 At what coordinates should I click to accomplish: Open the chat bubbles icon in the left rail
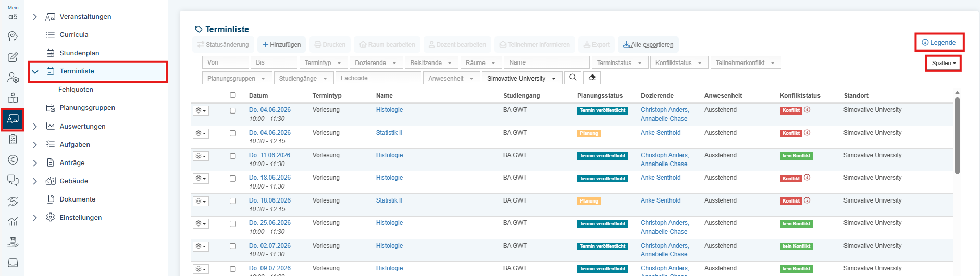point(13,180)
